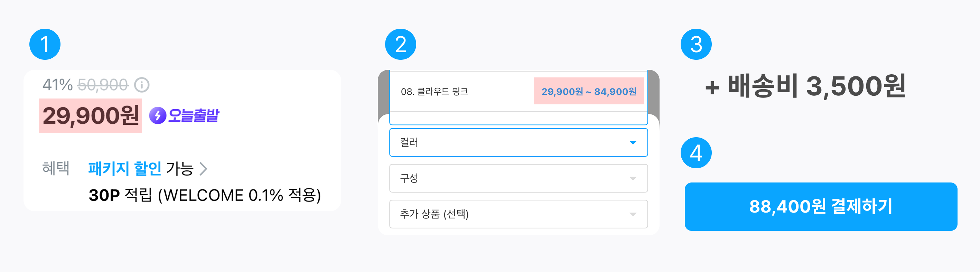980x272 pixels.
Task: Click the blue number 2 badge
Action: (401, 44)
